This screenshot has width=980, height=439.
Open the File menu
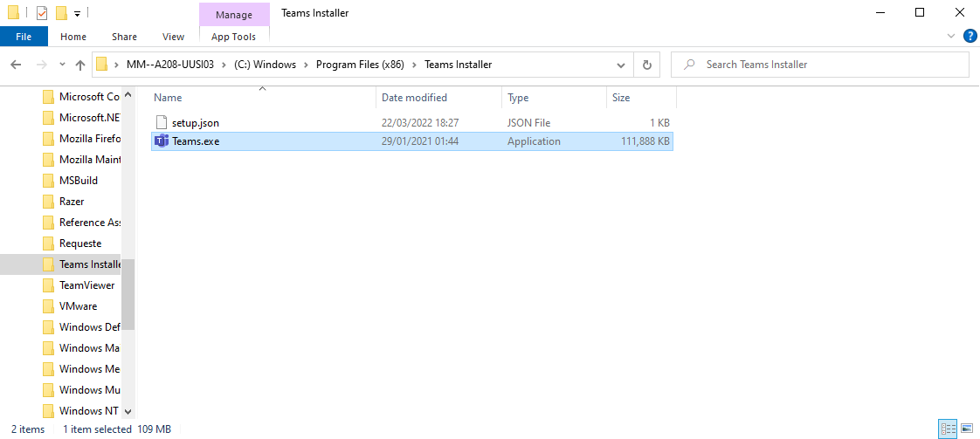pyautogui.click(x=24, y=36)
